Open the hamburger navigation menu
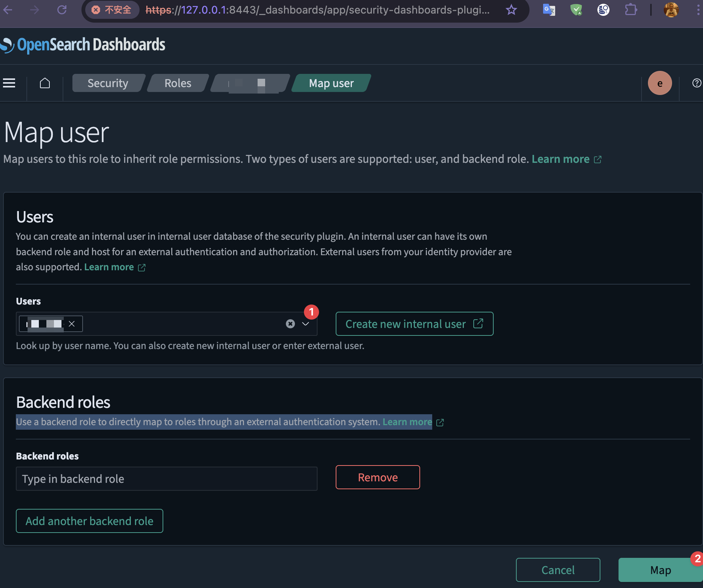Viewport: 703px width, 588px height. point(9,83)
